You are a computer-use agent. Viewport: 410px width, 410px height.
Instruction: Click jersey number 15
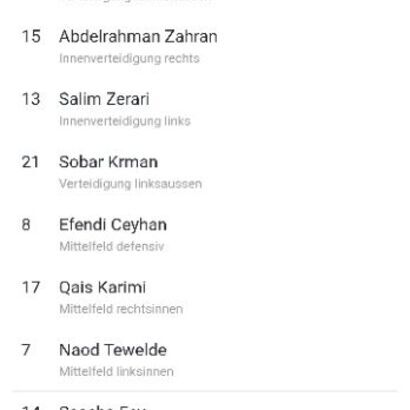coord(31,36)
